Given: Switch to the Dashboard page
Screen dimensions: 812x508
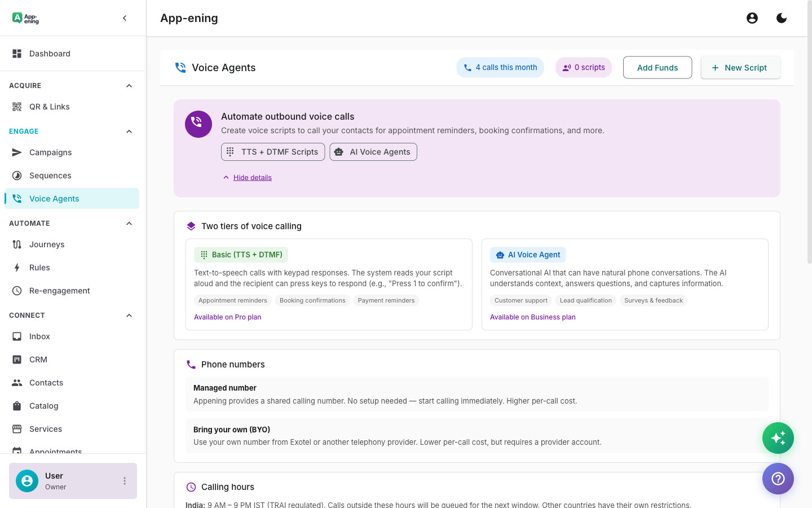Looking at the screenshot, I should pyautogui.click(x=50, y=54).
